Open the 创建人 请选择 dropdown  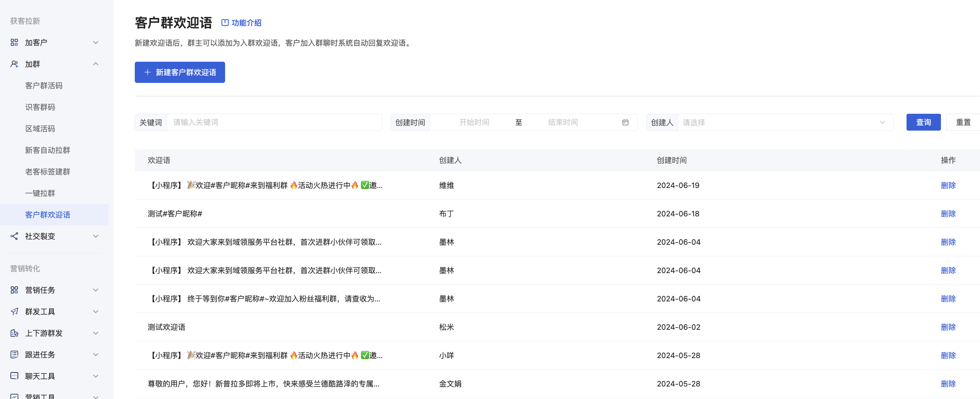point(785,122)
